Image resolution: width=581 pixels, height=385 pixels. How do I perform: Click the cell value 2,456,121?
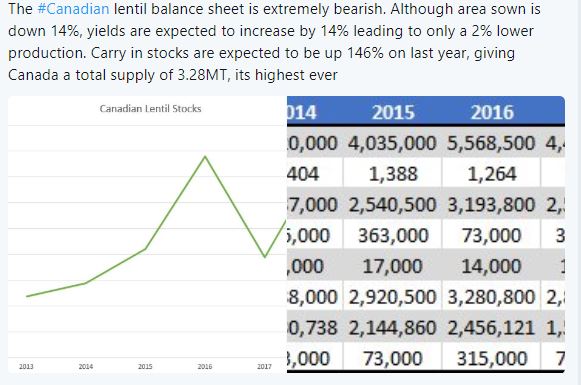[491, 328]
